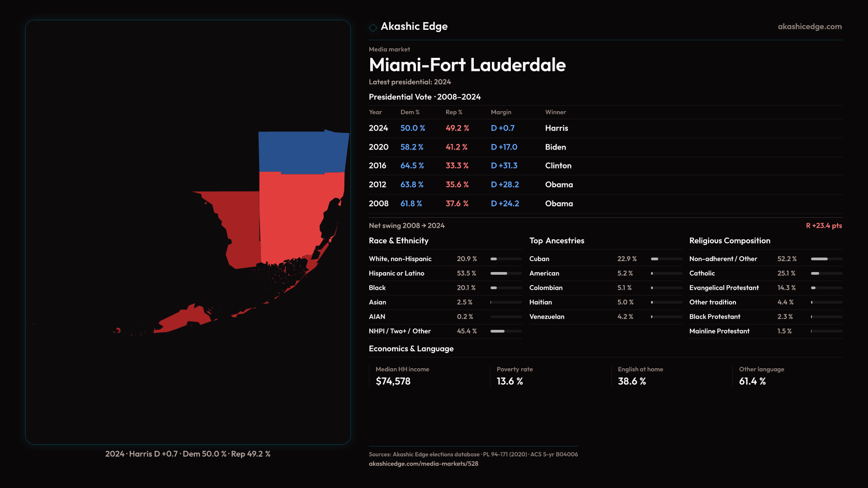Click the Miami-Fort Lauderdale title heading
Viewport: 868px width, 488px height.
(x=467, y=65)
